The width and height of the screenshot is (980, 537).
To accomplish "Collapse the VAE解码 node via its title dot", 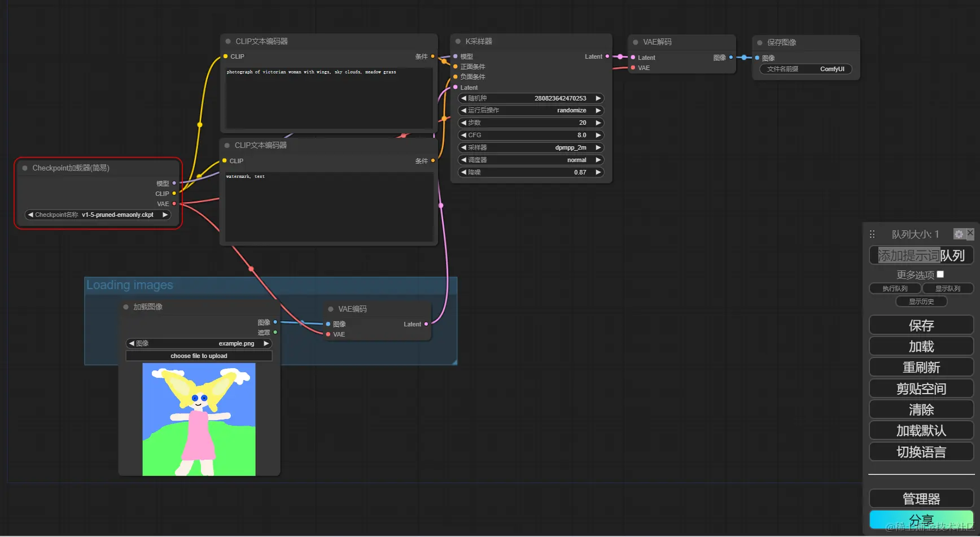I will coord(636,42).
